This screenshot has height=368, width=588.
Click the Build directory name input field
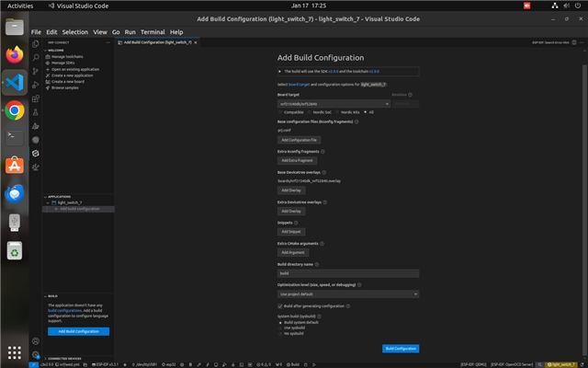[348, 273]
